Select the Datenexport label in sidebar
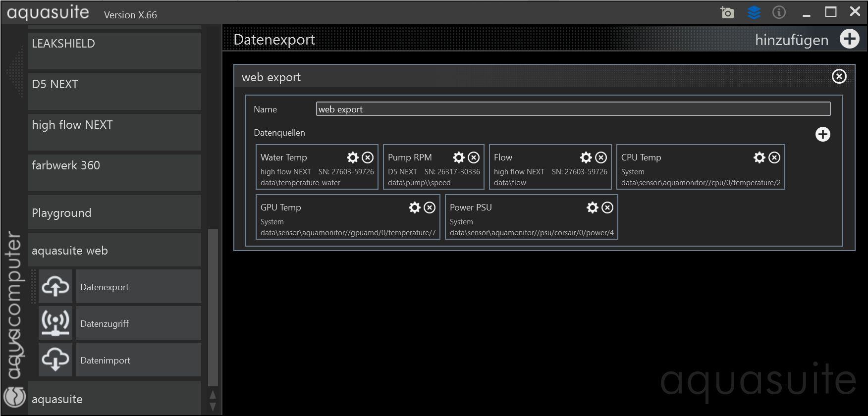 tap(105, 287)
